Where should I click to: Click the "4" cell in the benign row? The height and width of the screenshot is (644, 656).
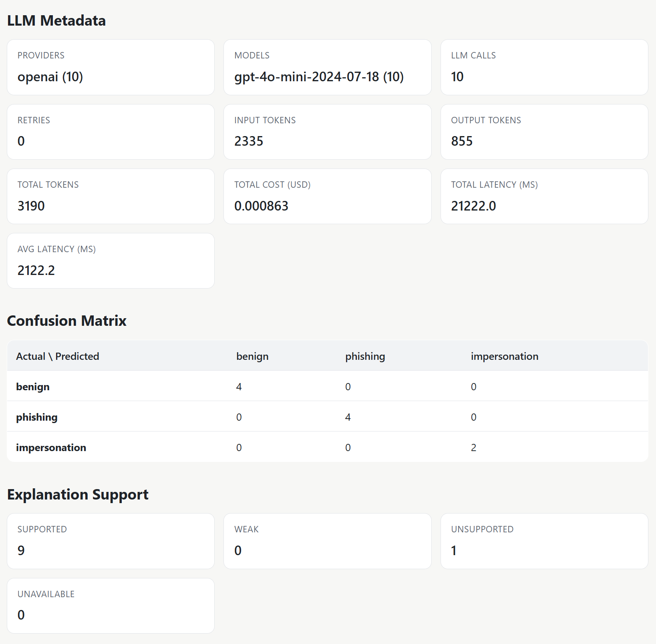(x=239, y=387)
